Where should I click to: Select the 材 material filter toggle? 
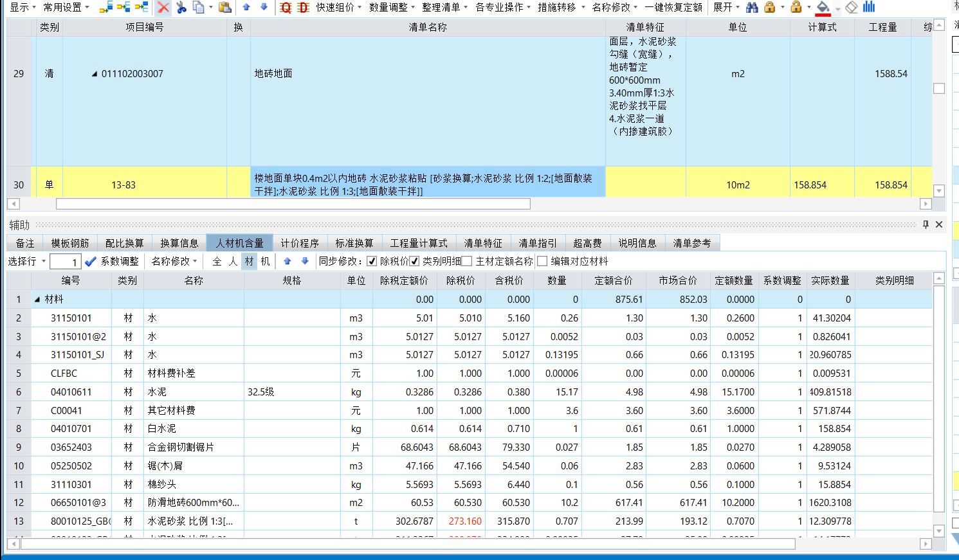point(249,261)
